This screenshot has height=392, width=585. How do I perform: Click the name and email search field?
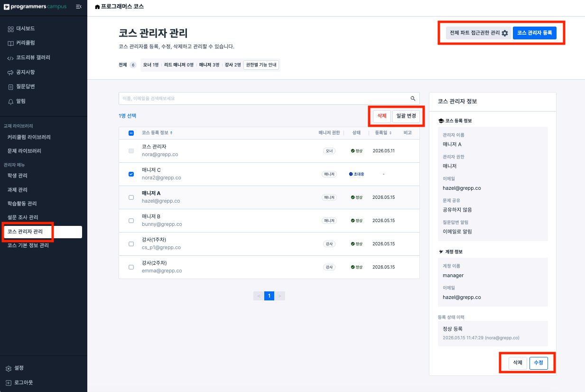coord(269,98)
